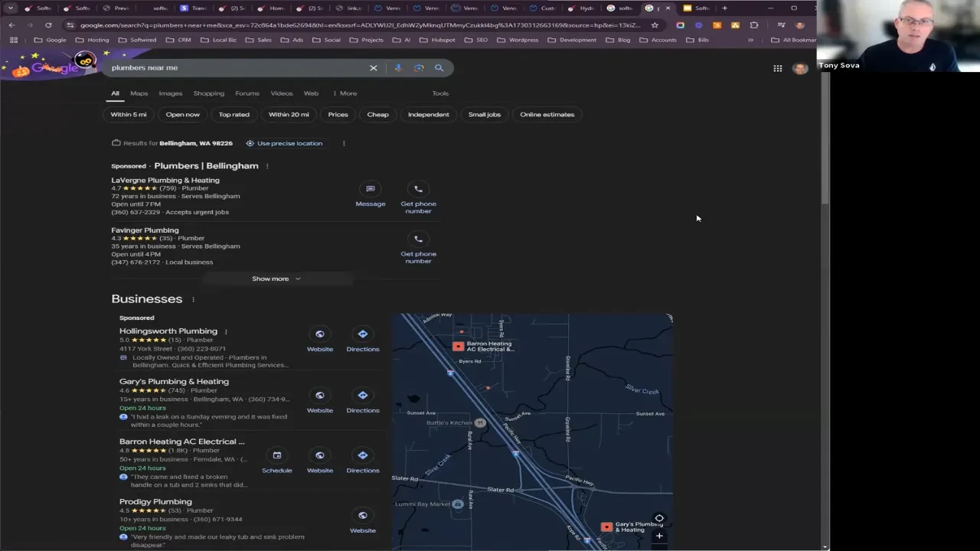This screenshot has width=980, height=551.
Task: Apply the Within 5 mi filter chip
Action: pyautogui.click(x=129, y=115)
